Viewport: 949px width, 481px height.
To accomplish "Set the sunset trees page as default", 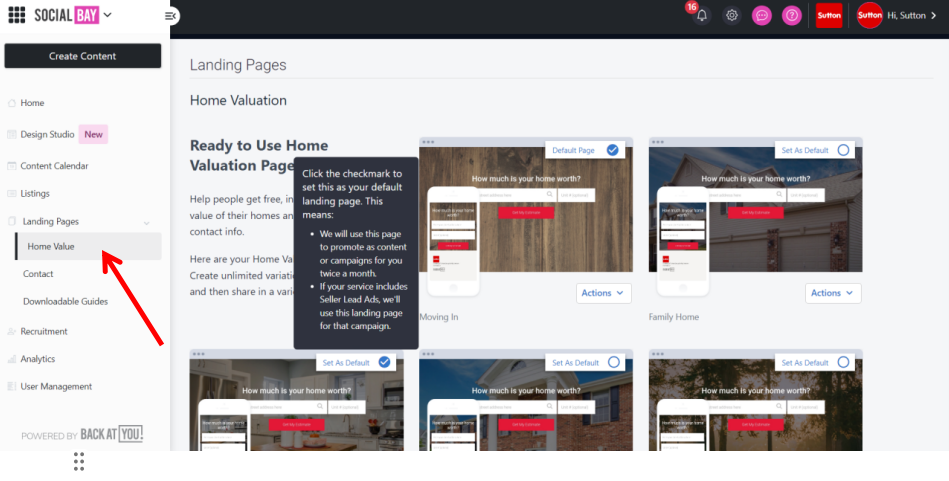I will [x=843, y=362].
